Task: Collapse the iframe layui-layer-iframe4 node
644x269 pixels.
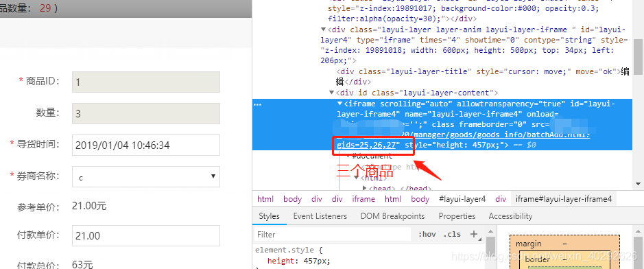Action: click(339, 104)
